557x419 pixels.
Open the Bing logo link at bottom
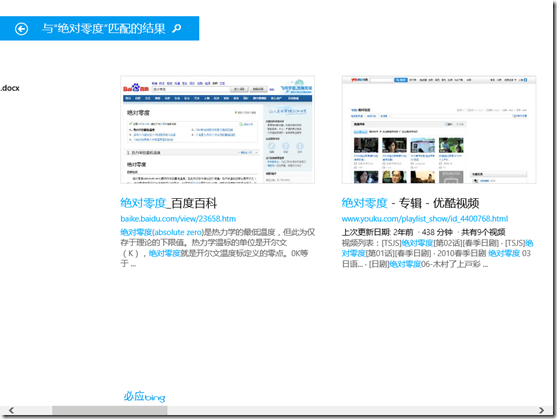click(x=144, y=396)
